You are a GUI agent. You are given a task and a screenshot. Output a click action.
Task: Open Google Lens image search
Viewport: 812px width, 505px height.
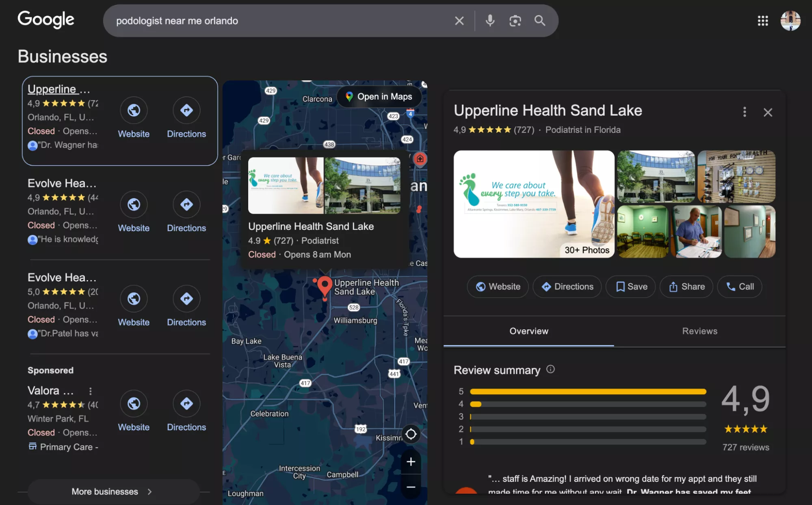(515, 20)
